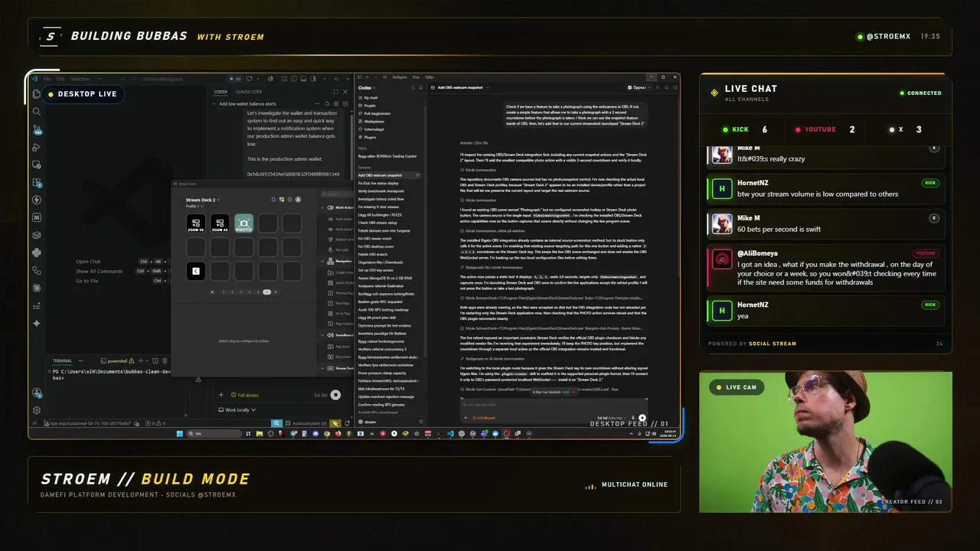Open Firefox from the Windows taskbar

pyautogui.click(x=338, y=434)
